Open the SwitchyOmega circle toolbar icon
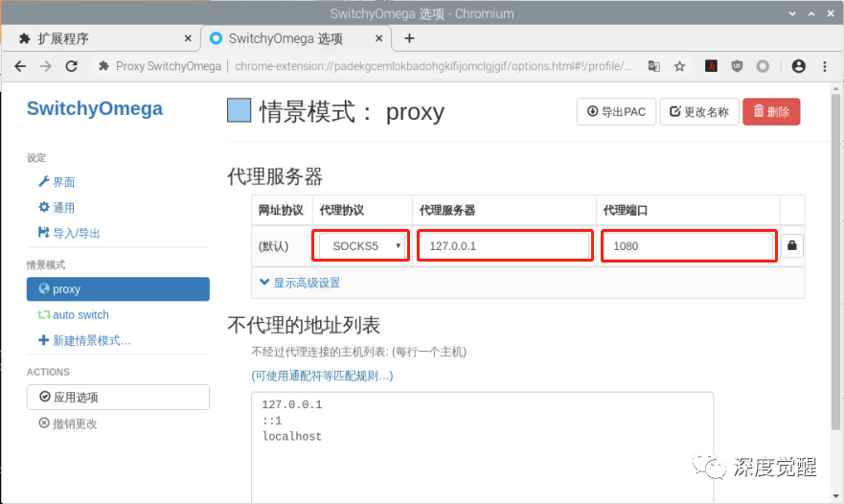Screen dimensions: 844x504 pos(763,66)
